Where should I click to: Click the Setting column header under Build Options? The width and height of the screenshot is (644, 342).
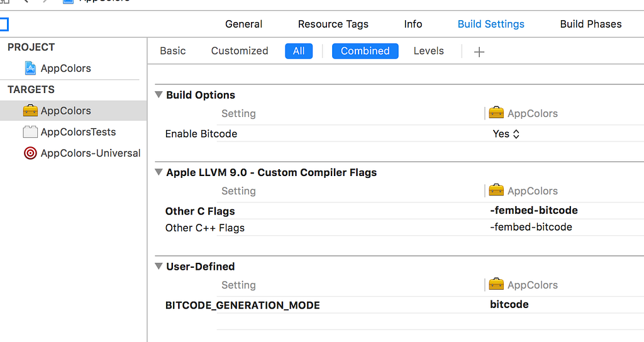[x=238, y=114]
